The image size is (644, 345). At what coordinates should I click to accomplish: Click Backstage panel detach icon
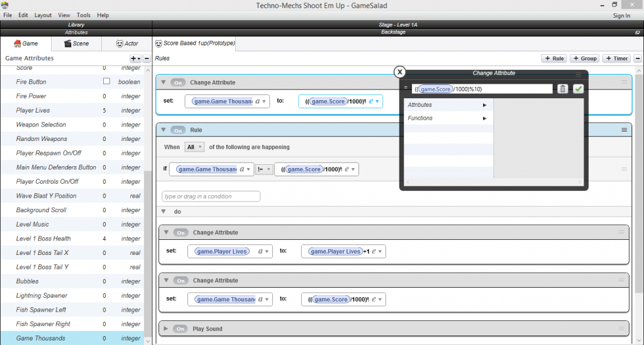tap(638, 32)
